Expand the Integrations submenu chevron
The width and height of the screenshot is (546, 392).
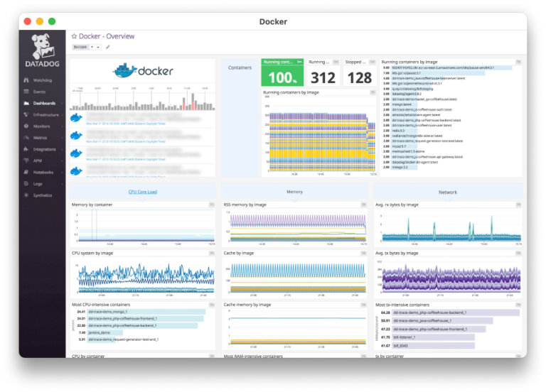63,149
